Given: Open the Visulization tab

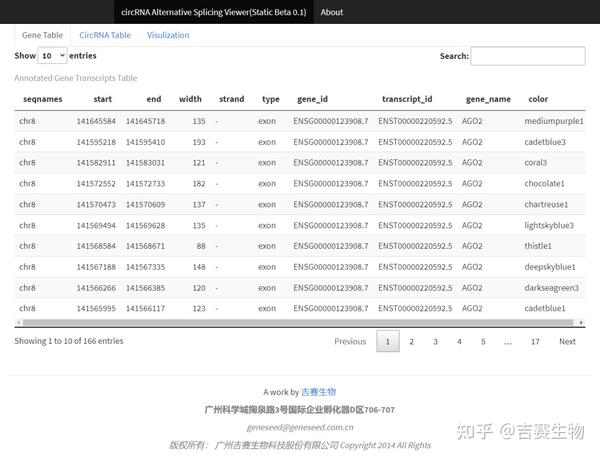Looking at the screenshot, I should point(168,35).
